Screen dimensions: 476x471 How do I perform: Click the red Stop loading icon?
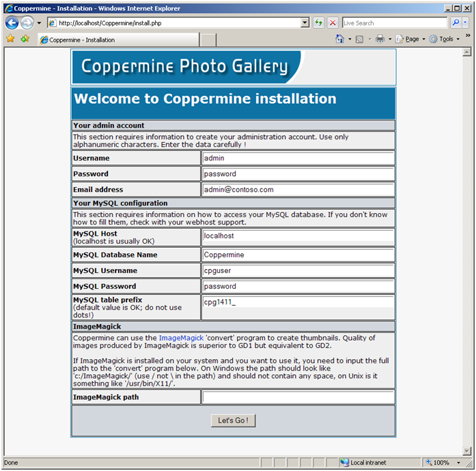coord(333,23)
